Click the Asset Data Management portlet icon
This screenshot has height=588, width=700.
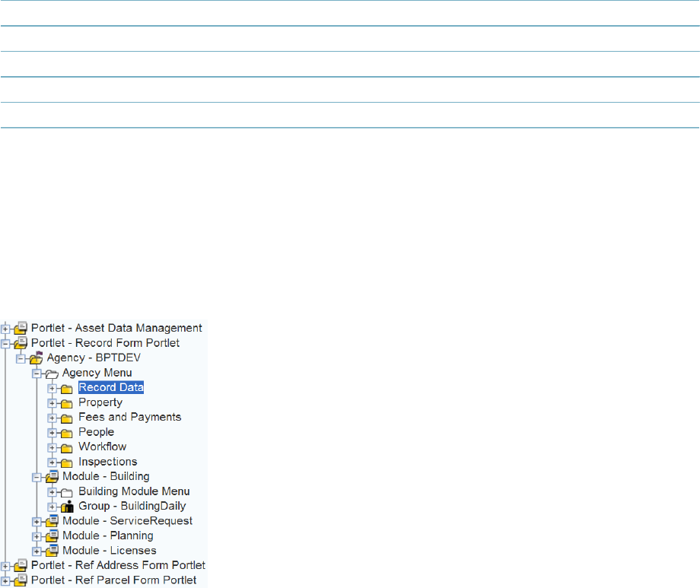pos(21,328)
